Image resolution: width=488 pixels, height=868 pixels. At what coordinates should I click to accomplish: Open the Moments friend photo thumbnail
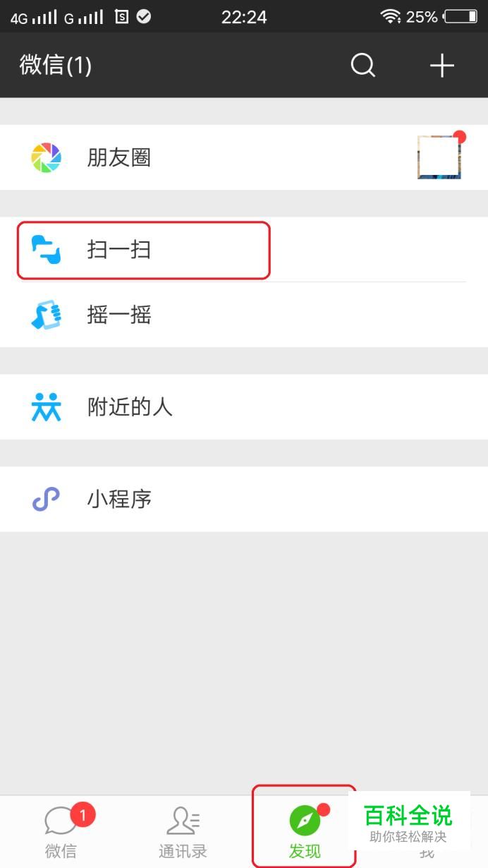pyautogui.click(x=439, y=157)
